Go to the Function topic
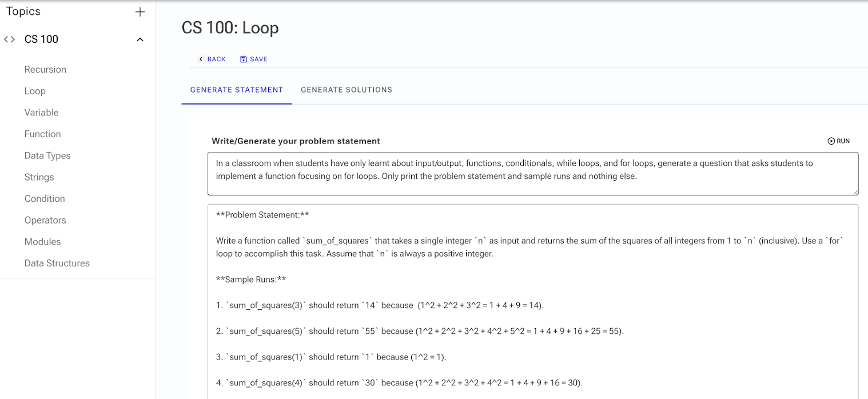The image size is (868, 399). click(x=42, y=134)
